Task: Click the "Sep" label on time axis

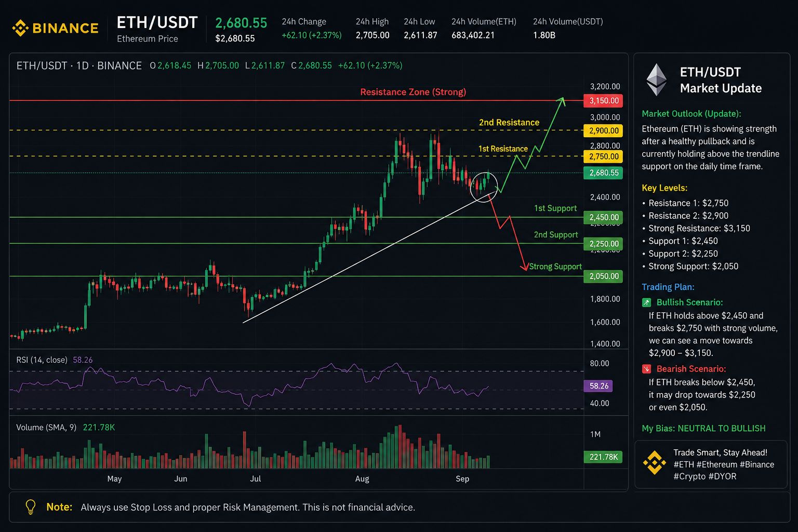Action: [x=462, y=479]
